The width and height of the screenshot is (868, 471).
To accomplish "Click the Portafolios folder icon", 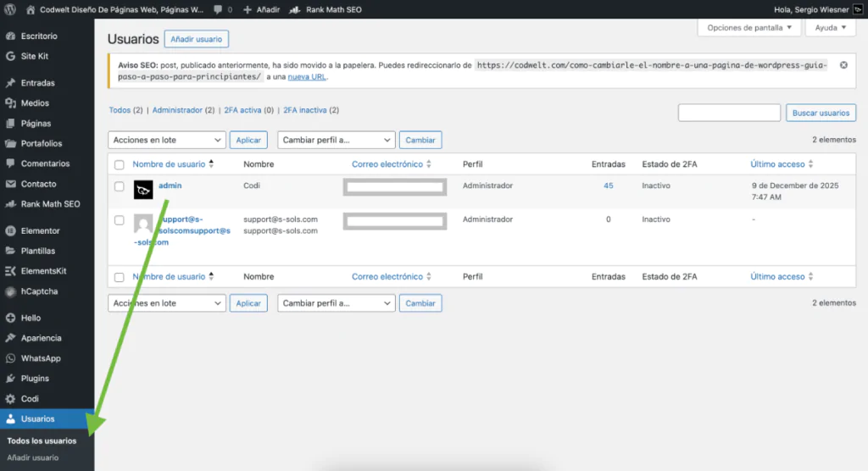I will pos(10,143).
